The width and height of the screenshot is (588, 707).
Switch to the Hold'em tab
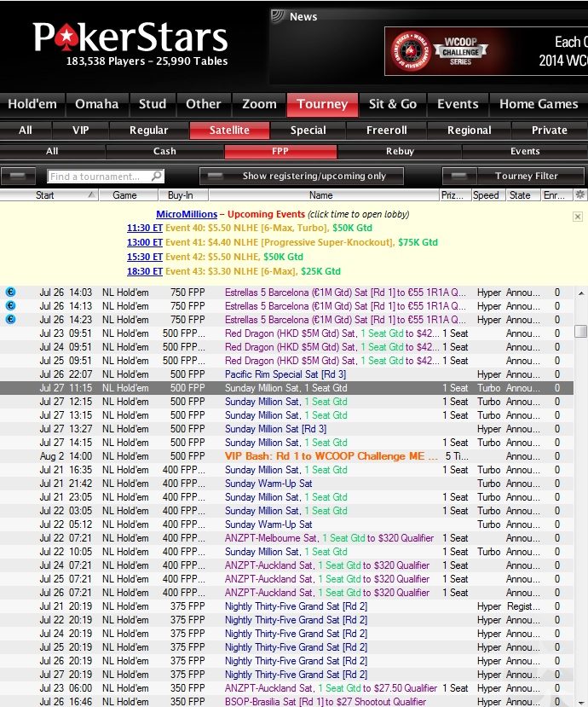(32, 104)
